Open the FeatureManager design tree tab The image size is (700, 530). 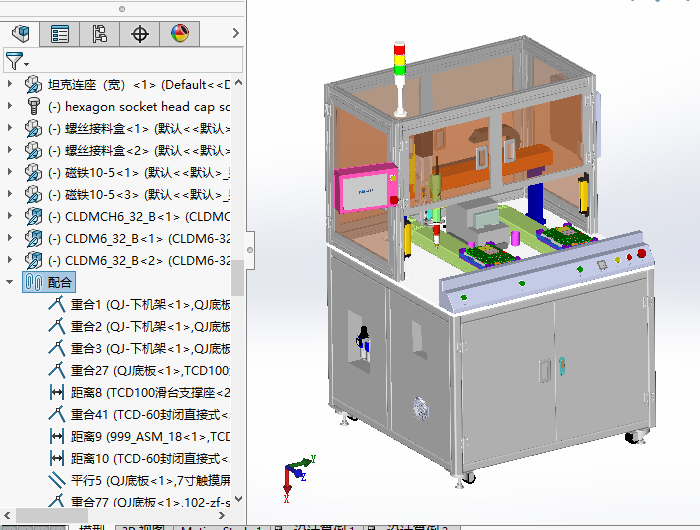point(20,33)
